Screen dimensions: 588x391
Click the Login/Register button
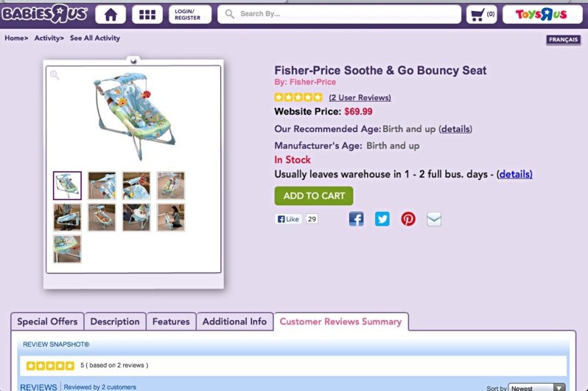189,14
